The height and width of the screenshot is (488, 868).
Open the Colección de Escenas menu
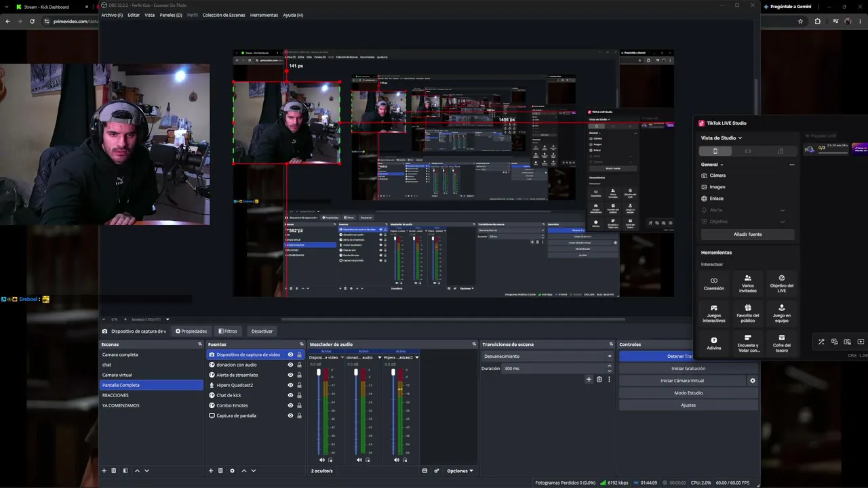(x=224, y=15)
